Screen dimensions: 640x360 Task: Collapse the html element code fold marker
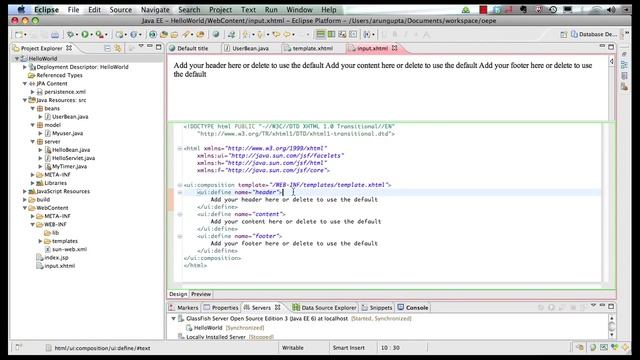pos(180,149)
